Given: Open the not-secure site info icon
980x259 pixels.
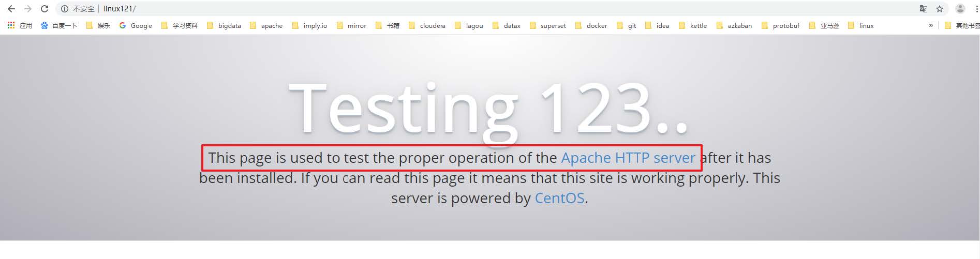Looking at the screenshot, I should tap(65, 9).
